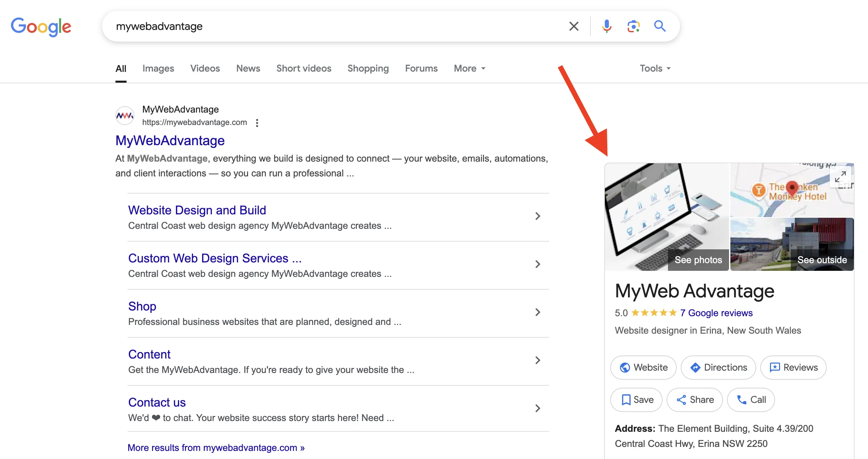Open the Short videos tab

click(x=303, y=69)
